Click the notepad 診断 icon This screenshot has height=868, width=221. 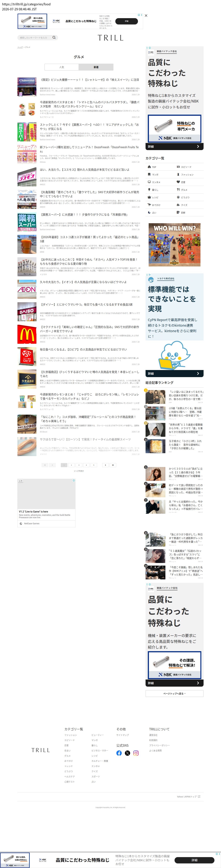[178, 212]
